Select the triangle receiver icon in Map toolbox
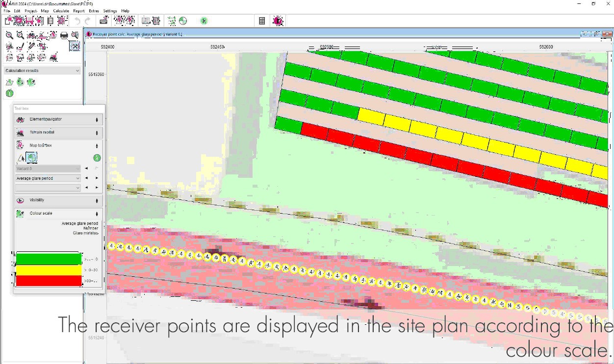This screenshot has height=364, width=614. tap(21, 158)
